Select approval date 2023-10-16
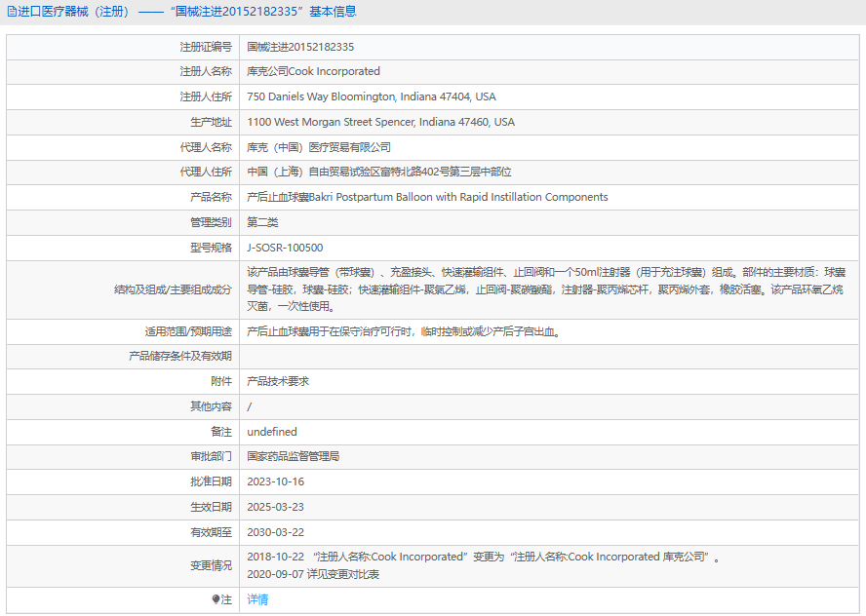 (276, 481)
